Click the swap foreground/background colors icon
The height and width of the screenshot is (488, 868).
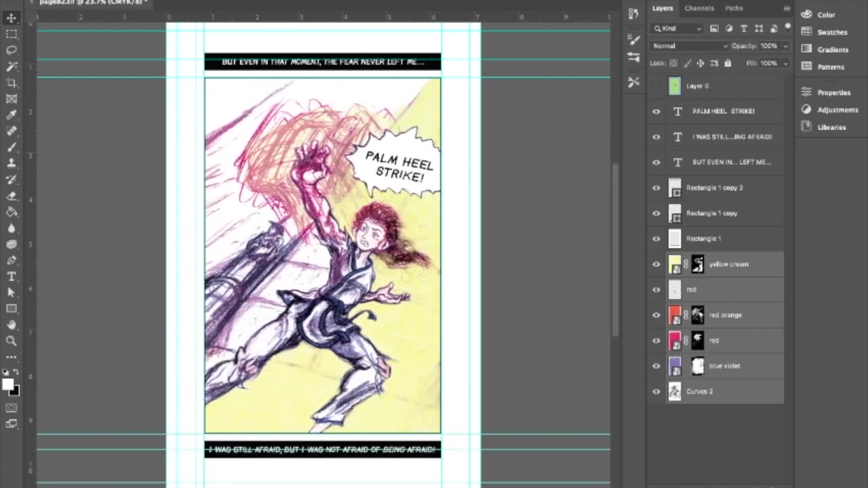[x=16, y=373]
